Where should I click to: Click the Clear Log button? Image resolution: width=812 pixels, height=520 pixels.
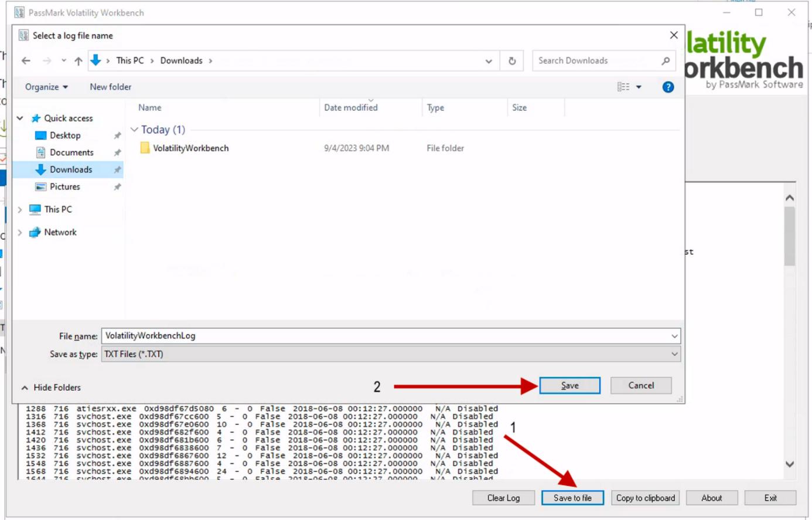[x=504, y=498]
